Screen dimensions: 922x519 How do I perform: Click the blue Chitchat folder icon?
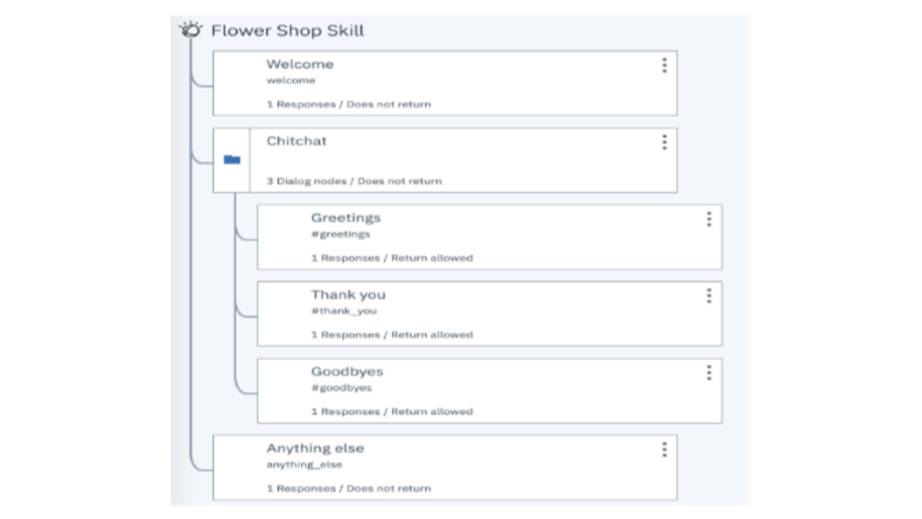232,160
